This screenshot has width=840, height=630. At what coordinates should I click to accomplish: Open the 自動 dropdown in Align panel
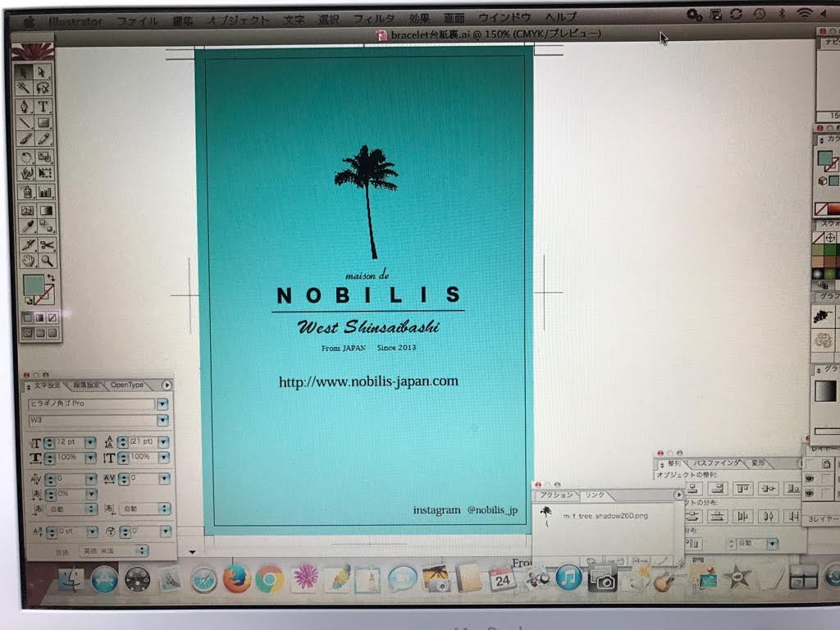pos(772,544)
